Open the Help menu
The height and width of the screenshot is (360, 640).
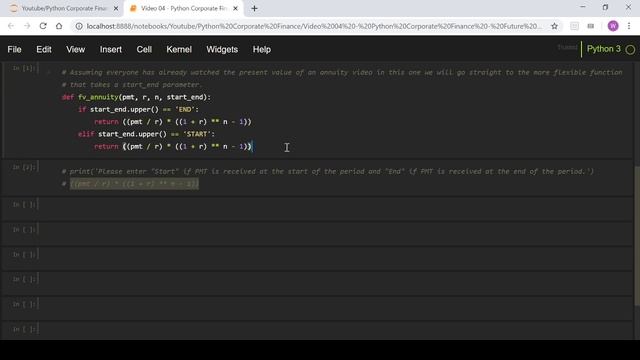point(262,49)
